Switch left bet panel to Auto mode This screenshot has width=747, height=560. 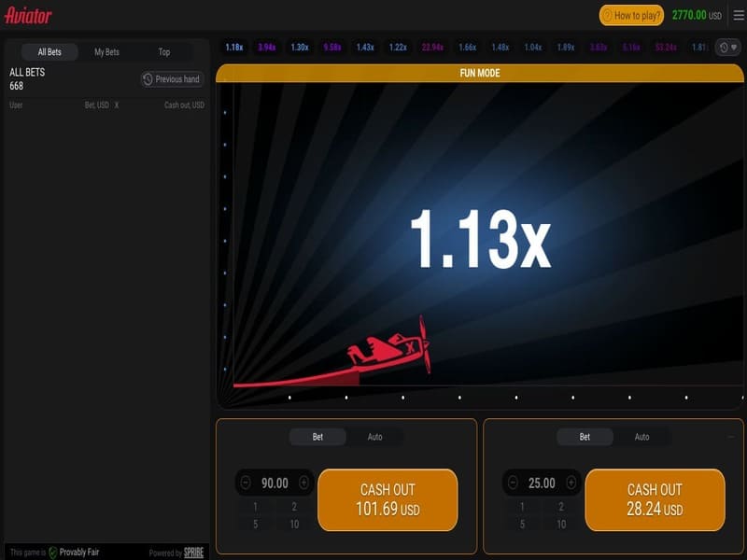tap(374, 437)
